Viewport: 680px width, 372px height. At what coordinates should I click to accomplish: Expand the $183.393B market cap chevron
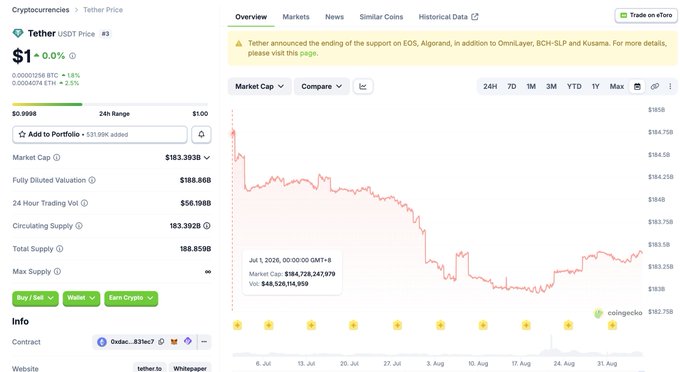click(207, 157)
